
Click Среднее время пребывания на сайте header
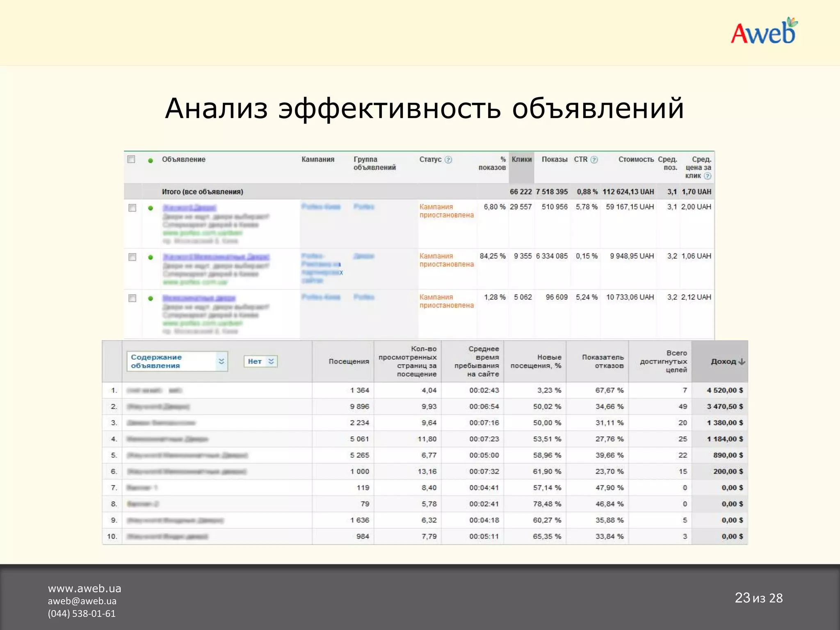pyautogui.click(x=477, y=361)
